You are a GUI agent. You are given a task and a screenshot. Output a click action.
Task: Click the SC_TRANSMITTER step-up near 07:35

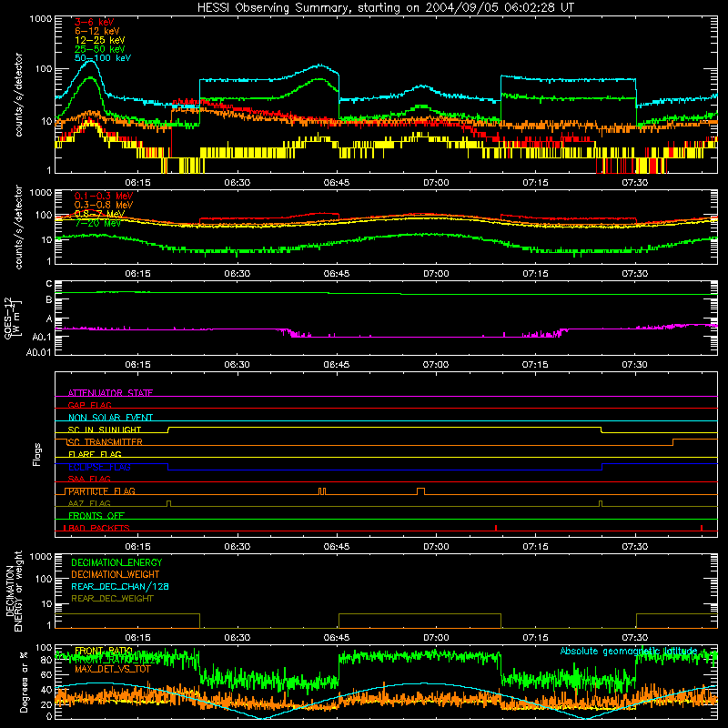click(x=672, y=442)
